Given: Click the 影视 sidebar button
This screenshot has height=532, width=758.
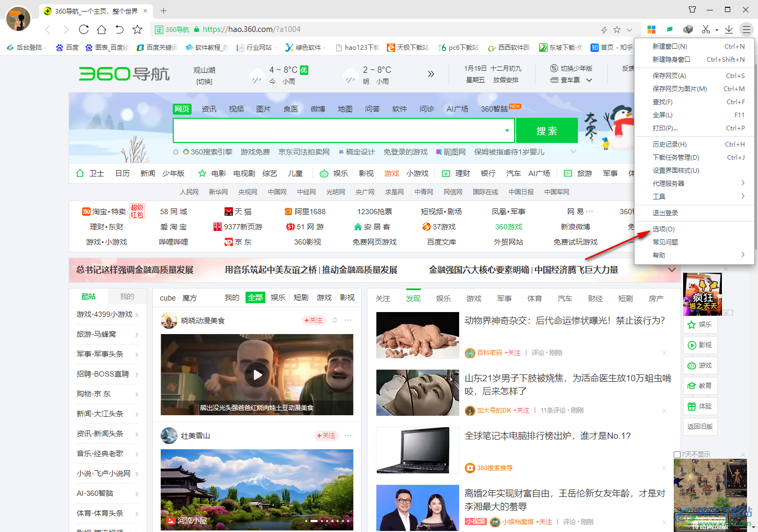Looking at the screenshot, I should [x=700, y=345].
